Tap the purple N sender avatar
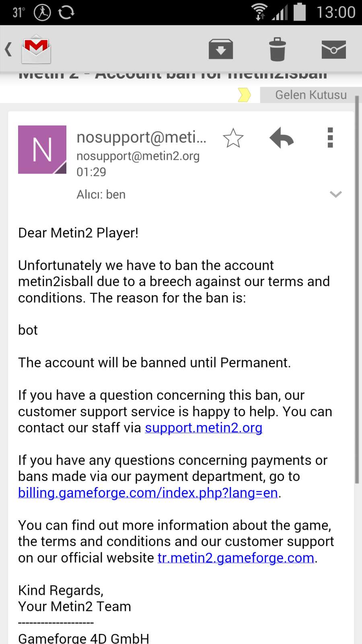The image size is (362, 644). tap(42, 150)
